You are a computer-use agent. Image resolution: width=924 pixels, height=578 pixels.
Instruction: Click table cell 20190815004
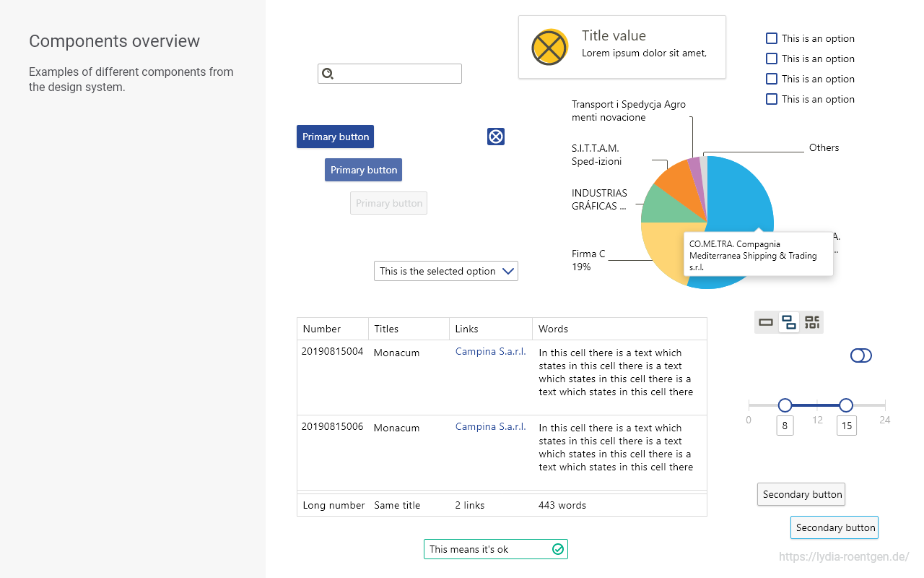332,351
